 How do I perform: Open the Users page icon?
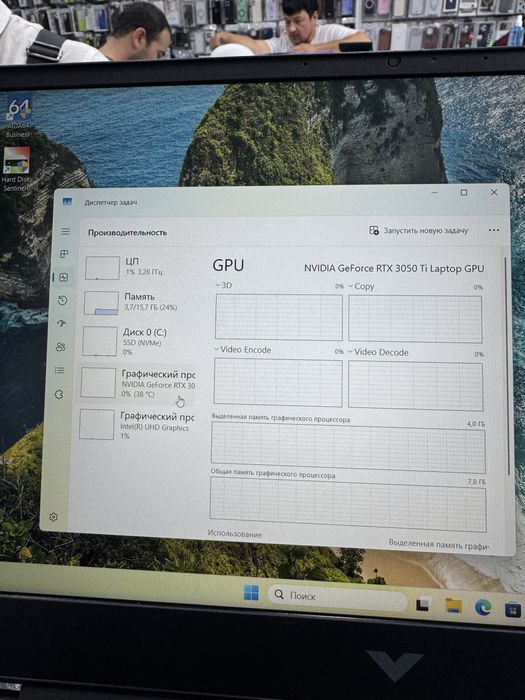[x=61, y=347]
